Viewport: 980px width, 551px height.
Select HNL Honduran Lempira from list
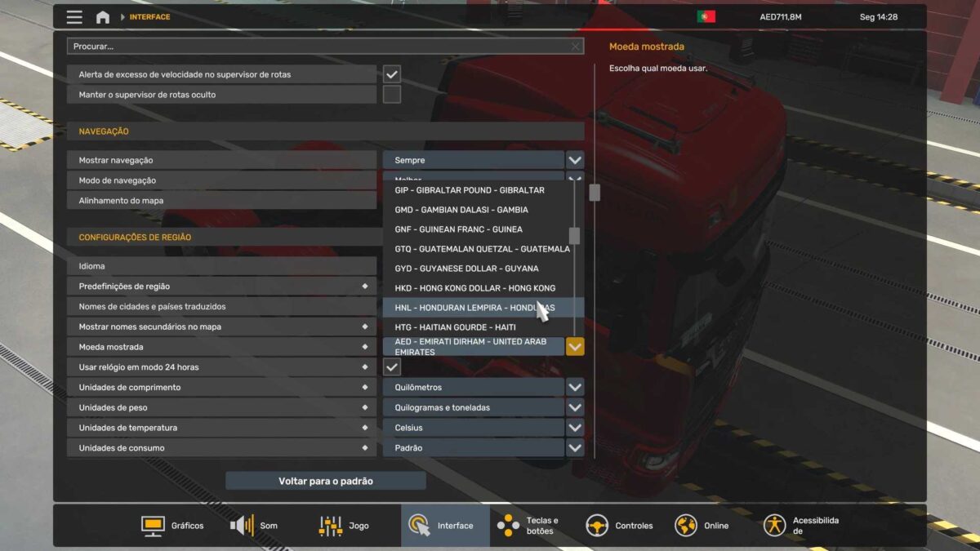[474, 308]
